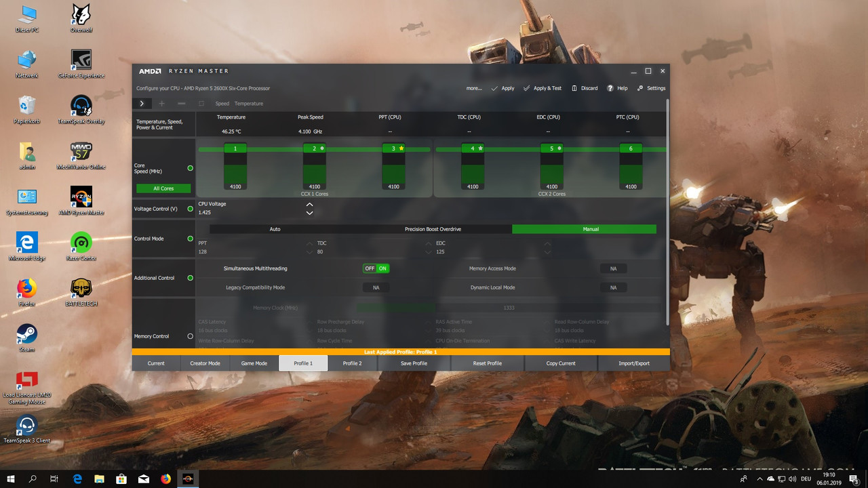868x488 pixels.
Task: Toggle Core Speed control indicator
Action: [x=190, y=168]
